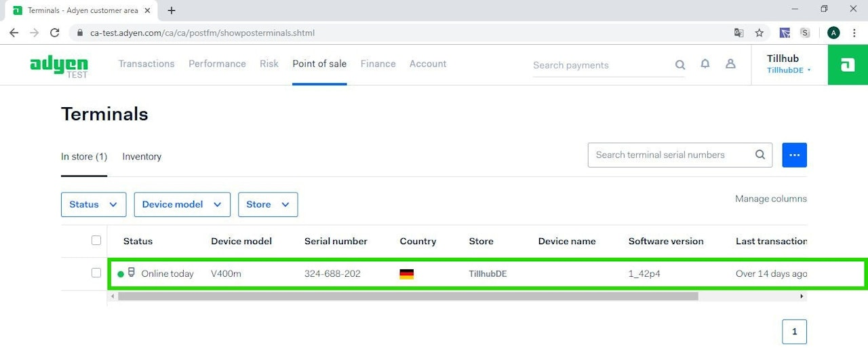Image resolution: width=868 pixels, height=348 pixels.
Task: Click horizontal table scrollbar thumb
Action: (x=408, y=296)
